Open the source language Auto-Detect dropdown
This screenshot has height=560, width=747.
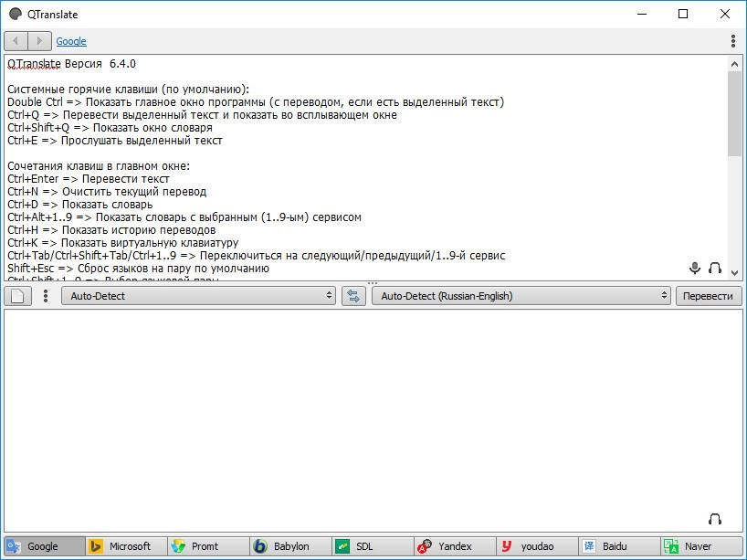(x=198, y=296)
